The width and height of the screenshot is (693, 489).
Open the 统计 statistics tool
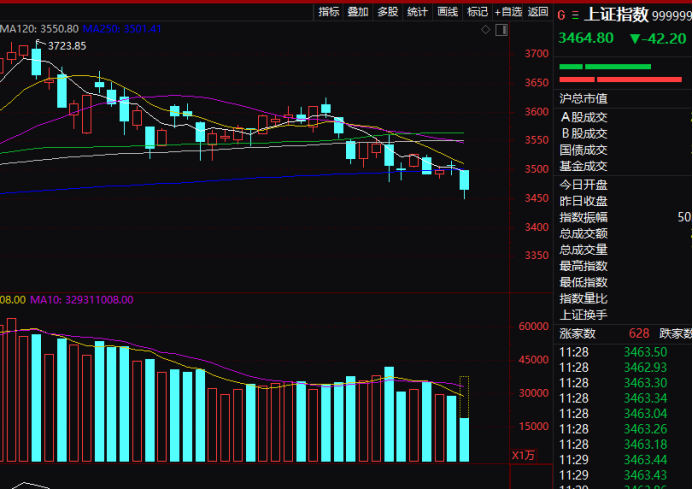[418, 12]
